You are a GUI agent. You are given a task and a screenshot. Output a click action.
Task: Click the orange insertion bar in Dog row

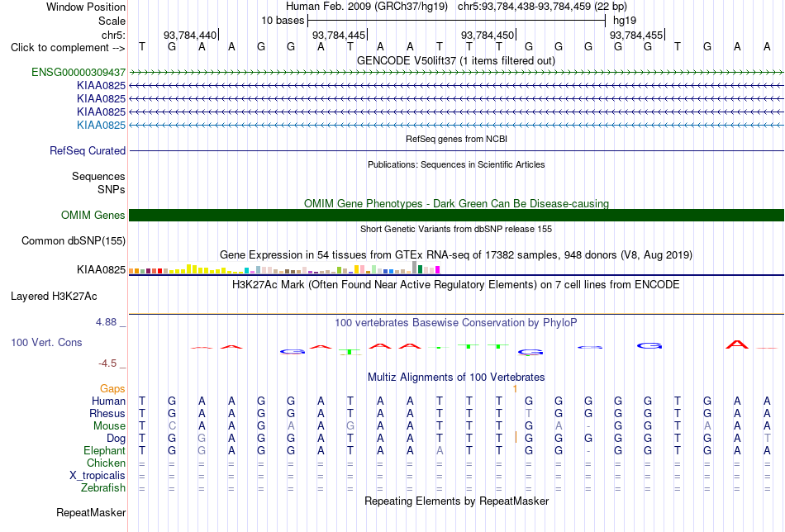tap(516, 437)
